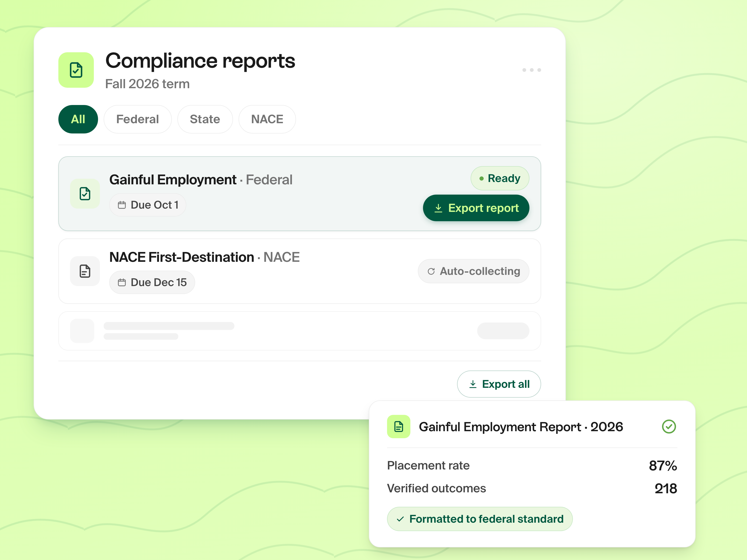Switch to the Federal filter tab
747x560 pixels.
137,119
